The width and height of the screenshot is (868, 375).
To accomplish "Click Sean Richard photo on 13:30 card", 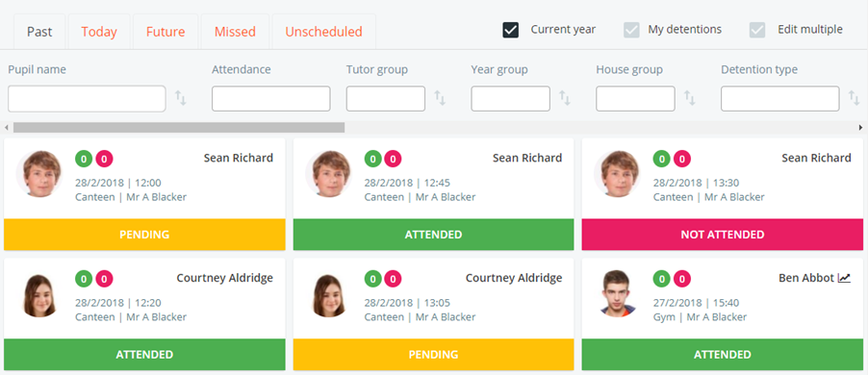I will [617, 173].
